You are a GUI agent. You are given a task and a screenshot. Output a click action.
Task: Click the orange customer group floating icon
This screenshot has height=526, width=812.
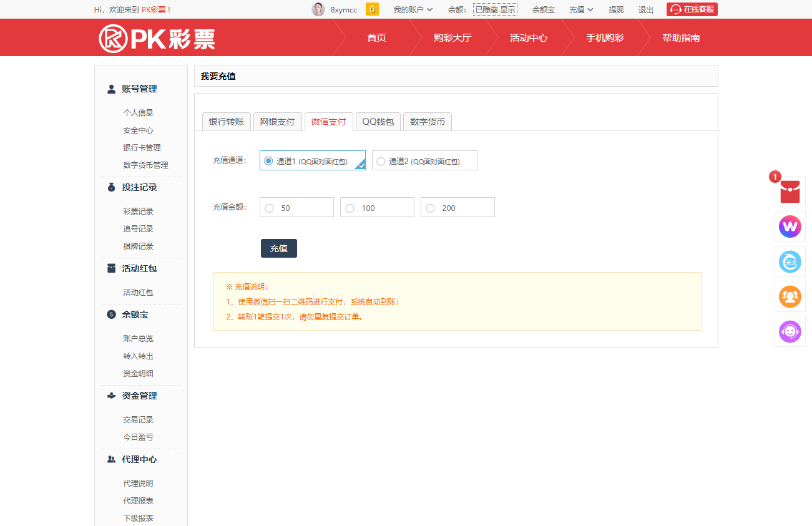[x=790, y=296]
